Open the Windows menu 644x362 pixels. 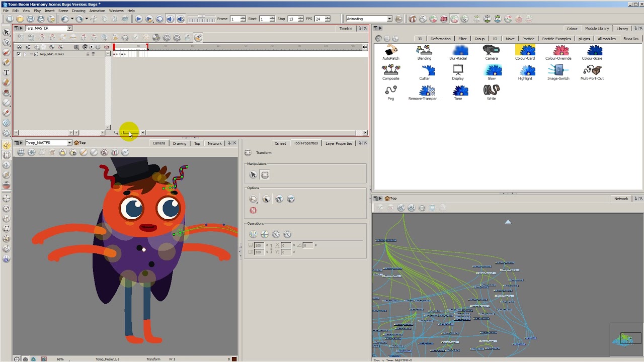click(116, 11)
